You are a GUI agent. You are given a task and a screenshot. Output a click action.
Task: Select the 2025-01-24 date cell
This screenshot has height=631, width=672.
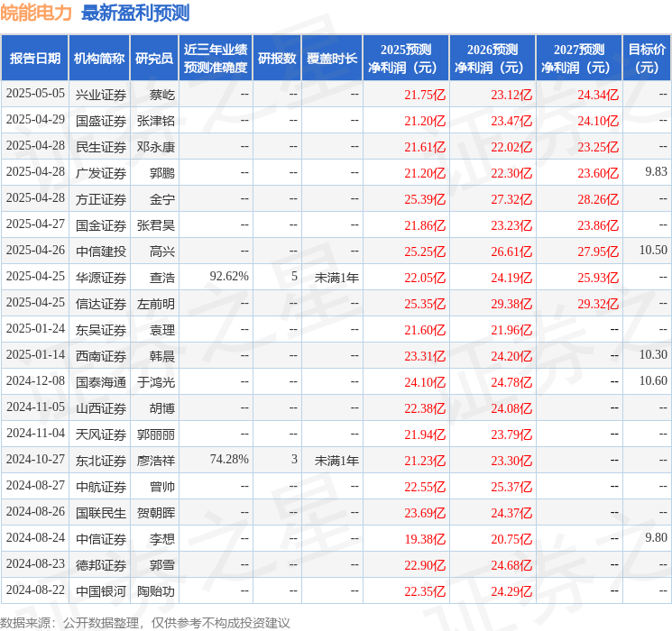click(35, 328)
